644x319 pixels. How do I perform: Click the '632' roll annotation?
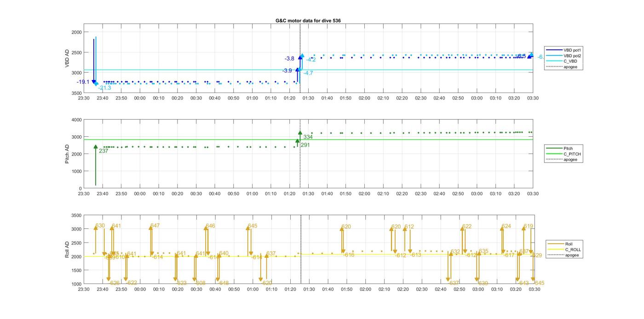[455, 252]
